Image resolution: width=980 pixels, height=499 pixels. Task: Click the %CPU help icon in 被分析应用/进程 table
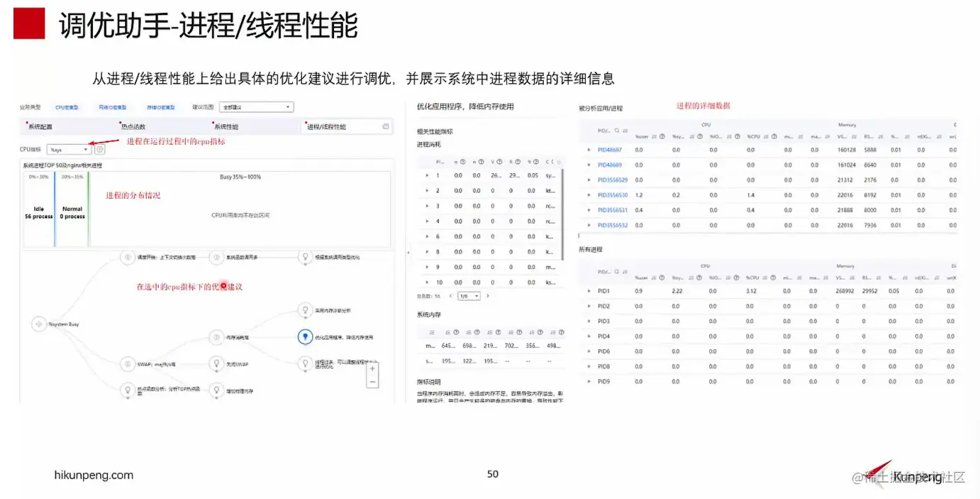click(x=774, y=136)
